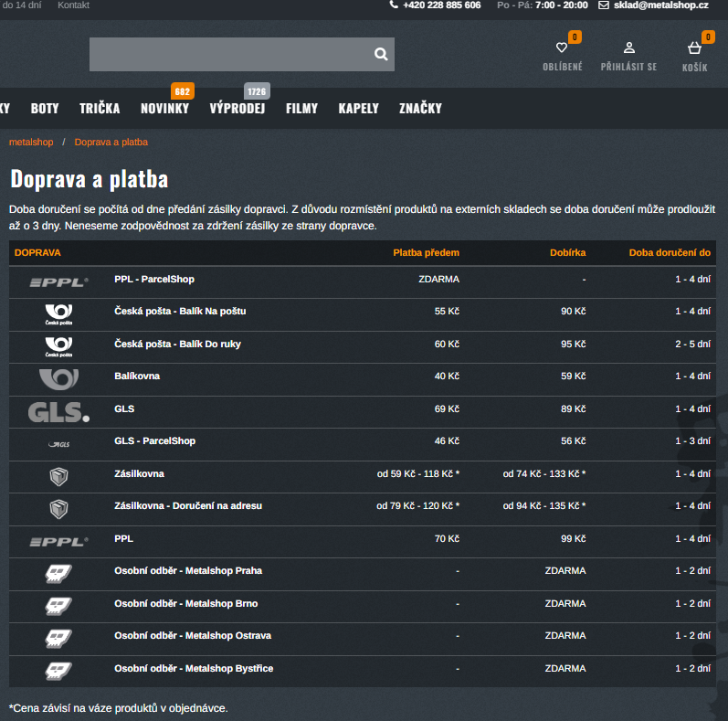The width and height of the screenshot is (728, 721).
Task: Click the Dobírka column header
Action: 567,253
